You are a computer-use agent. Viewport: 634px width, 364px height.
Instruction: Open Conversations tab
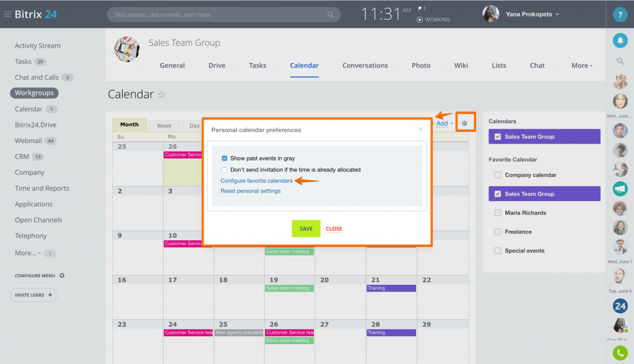[365, 66]
